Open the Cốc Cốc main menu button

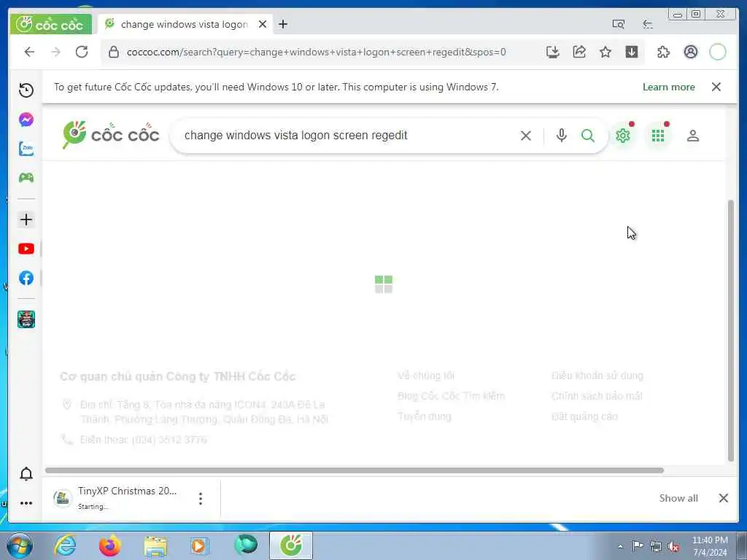[50, 24]
